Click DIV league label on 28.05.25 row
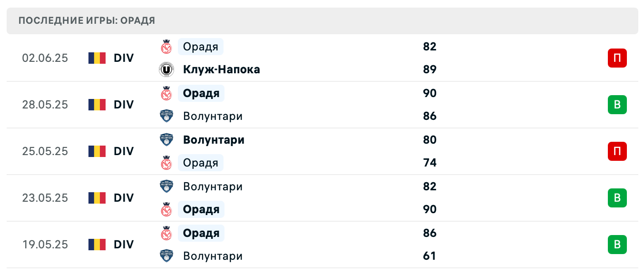This screenshot has width=644, height=275. point(124,105)
